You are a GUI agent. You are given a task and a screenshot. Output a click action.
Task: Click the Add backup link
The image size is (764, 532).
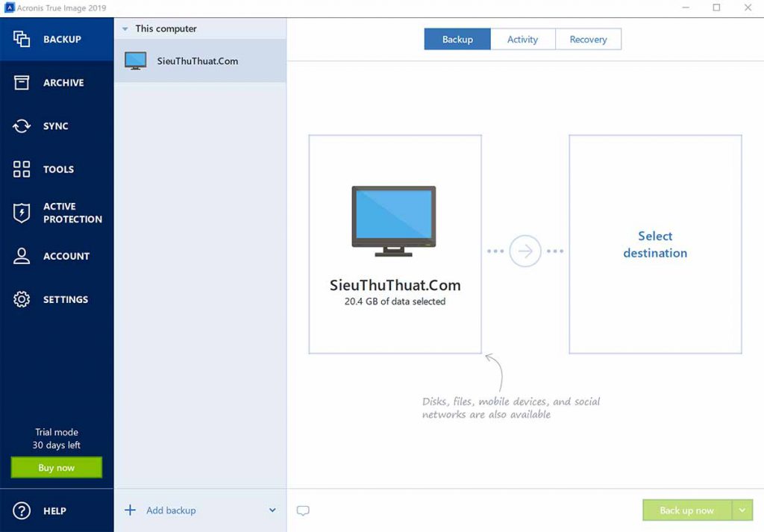tap(171, 510)
